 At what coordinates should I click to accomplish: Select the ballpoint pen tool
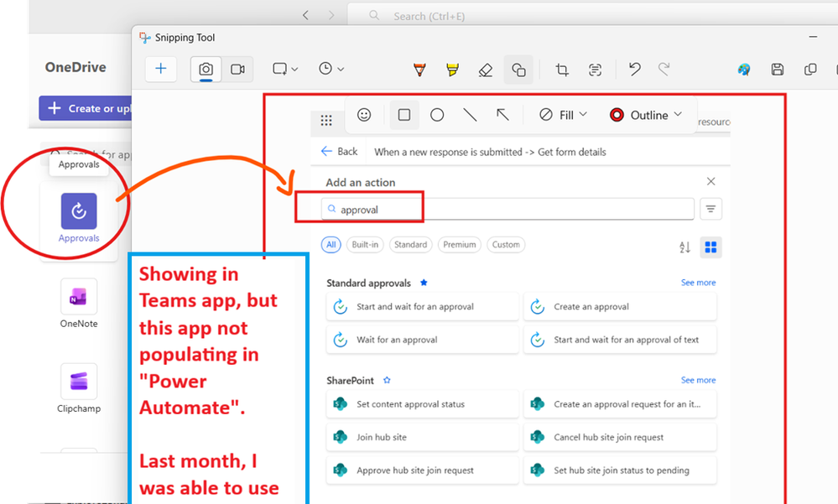point(419,70)
